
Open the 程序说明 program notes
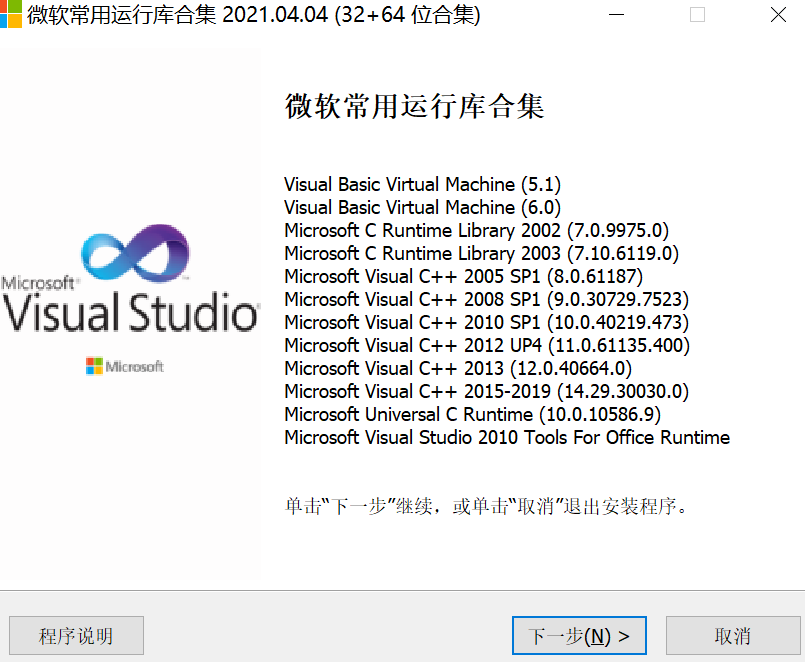pos(76,635)
